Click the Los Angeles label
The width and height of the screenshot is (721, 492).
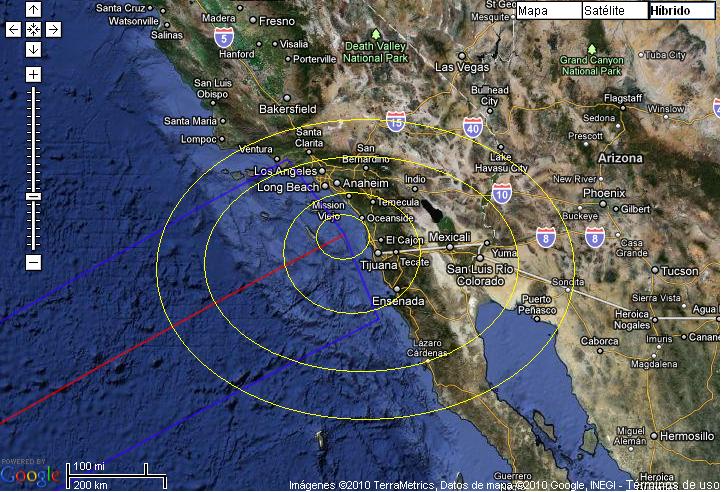pyautogui.click(x=285, y=172)
